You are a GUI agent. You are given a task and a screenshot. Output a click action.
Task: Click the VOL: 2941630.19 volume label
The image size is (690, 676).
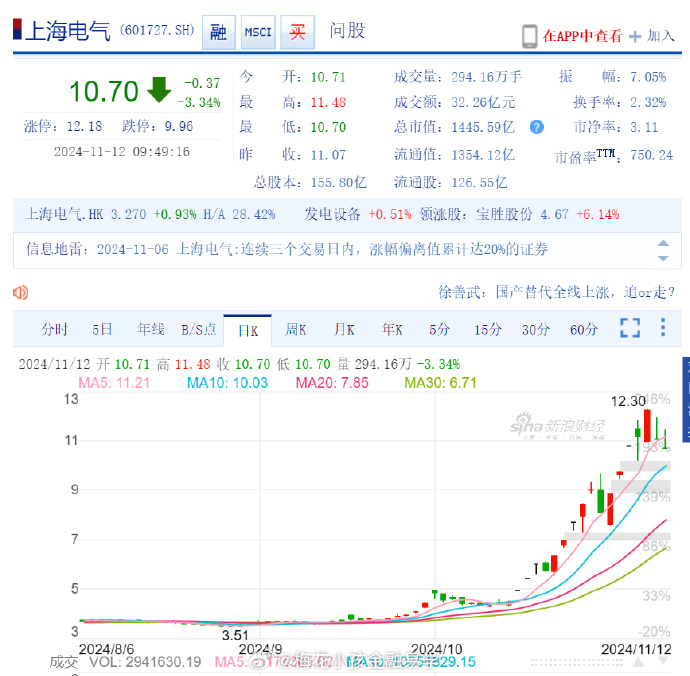coord(145,662)
